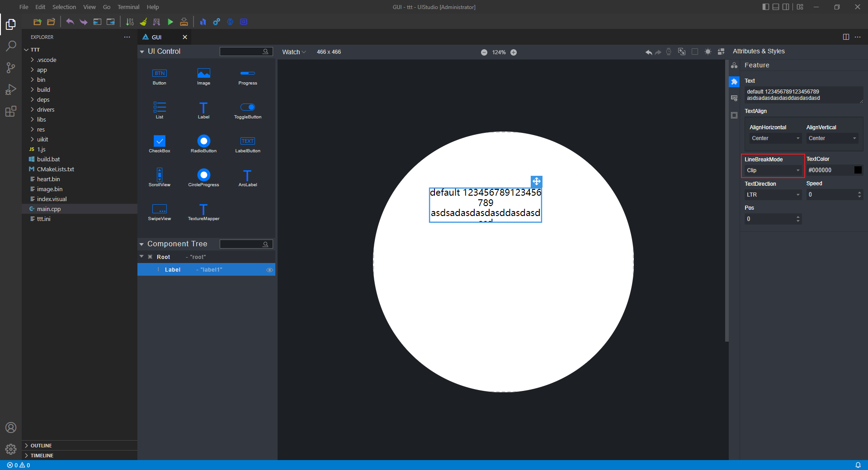Open main.cpp in the Explorer
Screen dimensions: 868x470
[49, 209]
